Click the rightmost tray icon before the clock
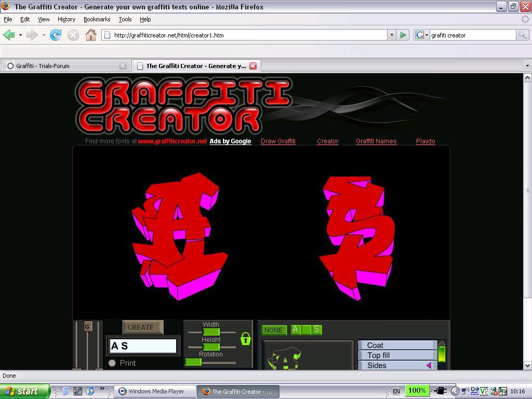The image size is (532, 399). [503, 391]
